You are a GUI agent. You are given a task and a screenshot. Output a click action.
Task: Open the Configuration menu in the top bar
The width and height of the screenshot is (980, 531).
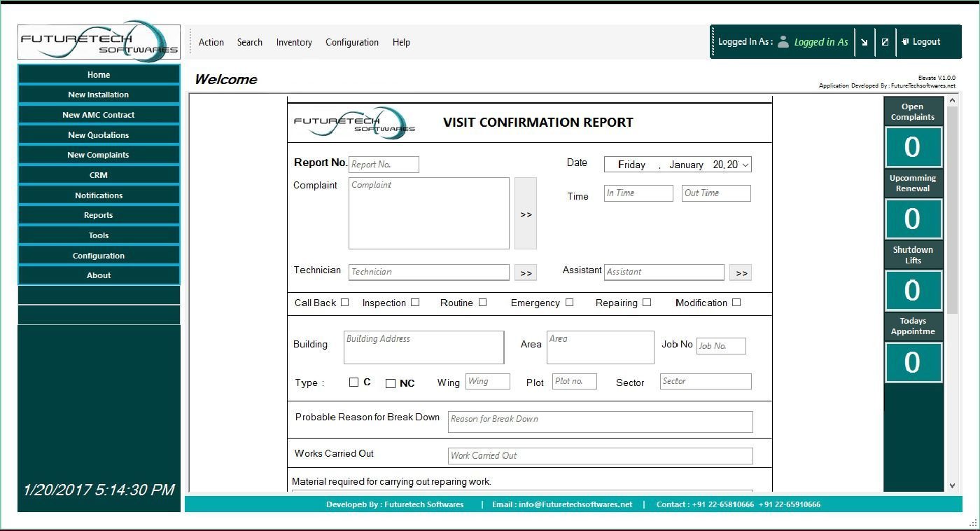(x=352, y=42)
